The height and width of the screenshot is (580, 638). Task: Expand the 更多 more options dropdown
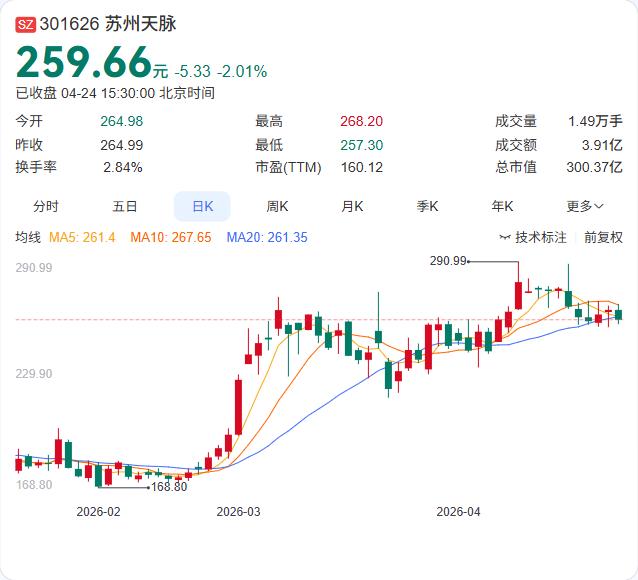(585, 206)
